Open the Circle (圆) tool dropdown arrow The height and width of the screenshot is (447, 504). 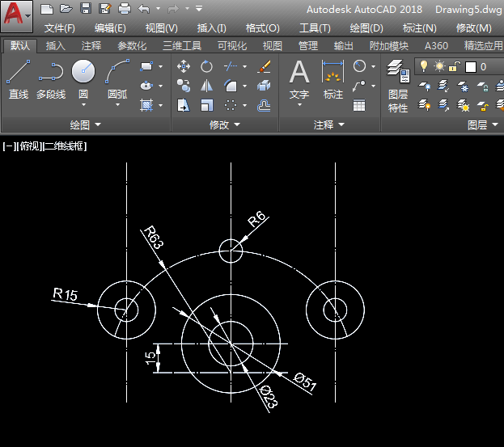[x=83, y=105]
